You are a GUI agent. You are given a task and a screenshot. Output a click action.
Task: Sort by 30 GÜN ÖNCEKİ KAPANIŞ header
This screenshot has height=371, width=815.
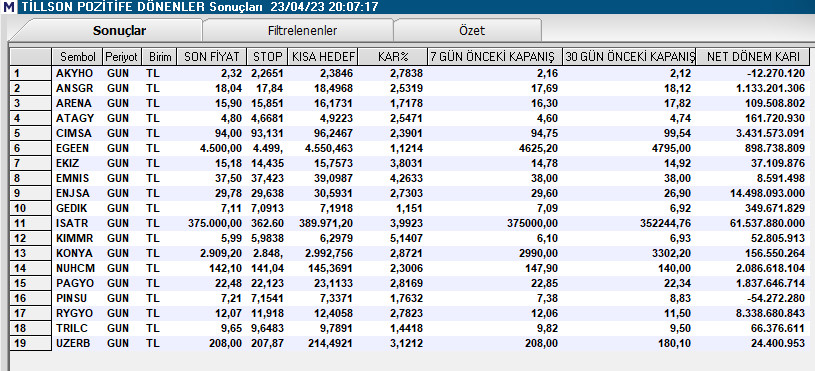(630, 57)
